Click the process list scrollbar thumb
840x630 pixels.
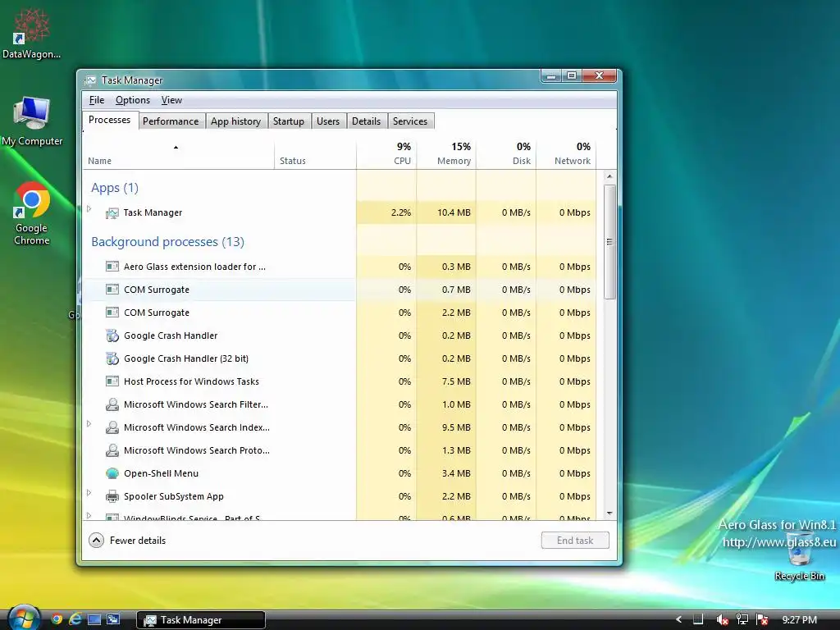point(609,242)
